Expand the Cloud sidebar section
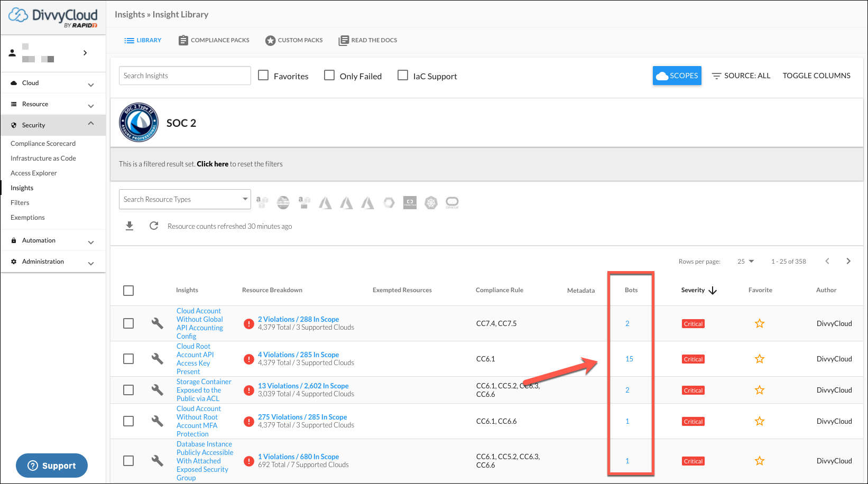 pyautogui.click(x=53, y=83)
